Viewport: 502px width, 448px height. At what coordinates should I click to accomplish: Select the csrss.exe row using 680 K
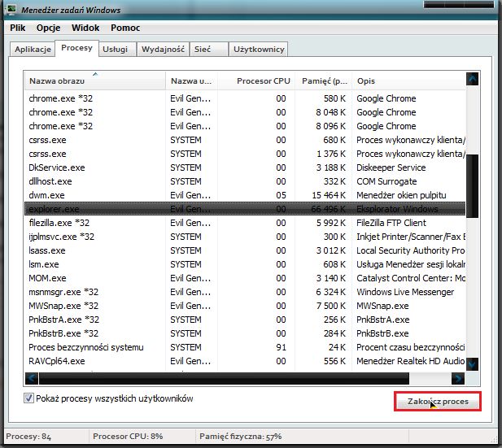tap(245, 140)
